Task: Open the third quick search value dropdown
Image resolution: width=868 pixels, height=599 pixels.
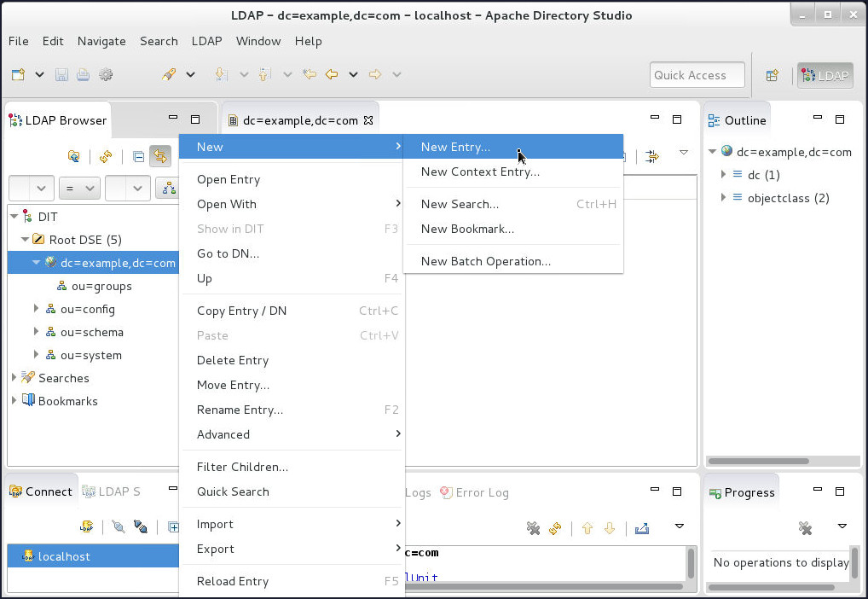Action: (x=128, y=189)
